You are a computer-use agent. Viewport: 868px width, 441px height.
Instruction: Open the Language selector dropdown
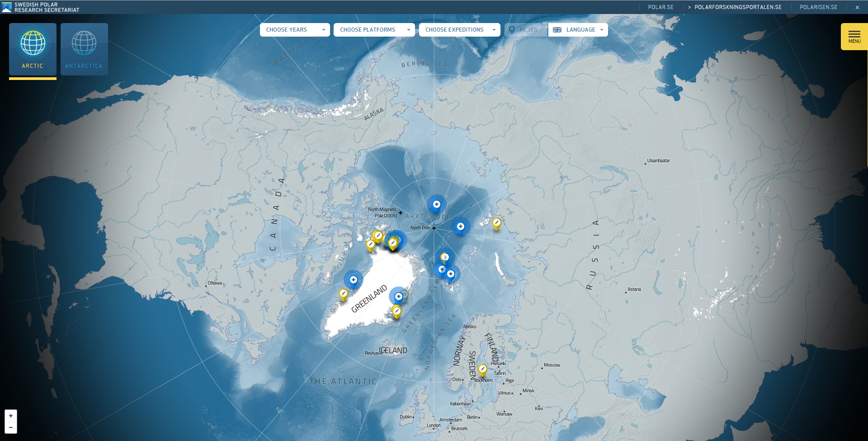pyautogui.click(x=578, y=30)
